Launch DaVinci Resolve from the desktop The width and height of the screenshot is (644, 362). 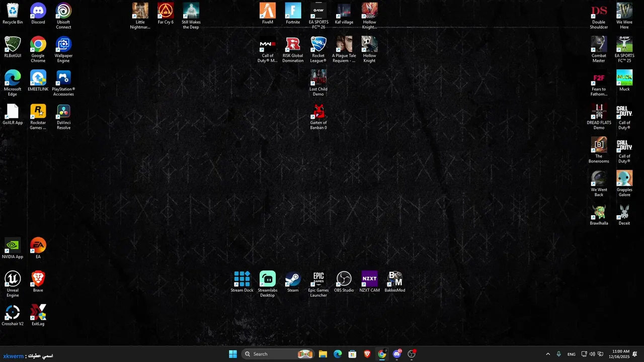(63, 117)
